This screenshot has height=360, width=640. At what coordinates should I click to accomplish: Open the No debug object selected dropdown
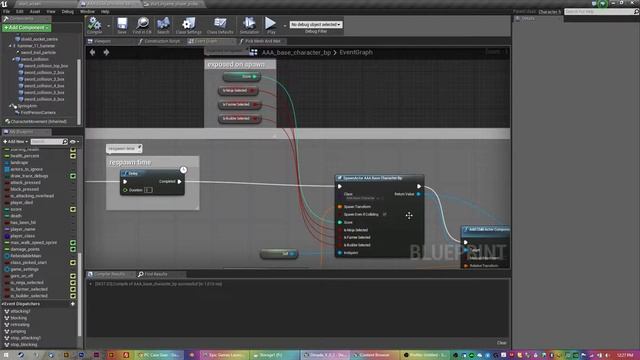pos(316,24)
